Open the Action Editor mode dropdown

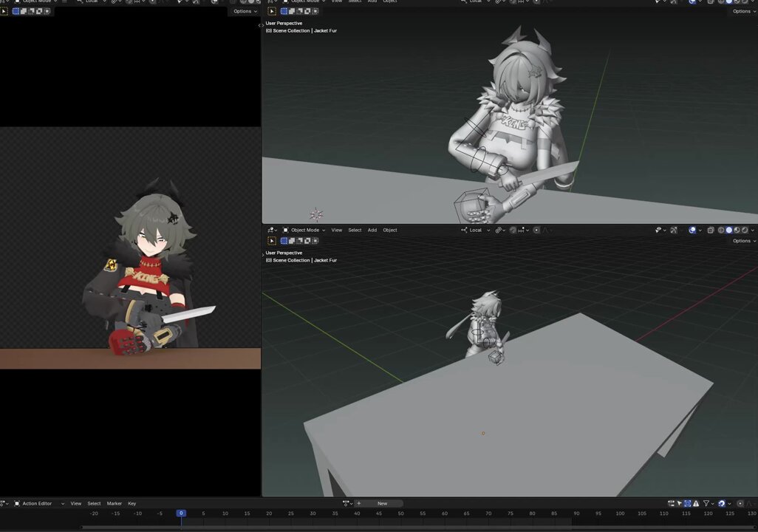pos(38,503)
